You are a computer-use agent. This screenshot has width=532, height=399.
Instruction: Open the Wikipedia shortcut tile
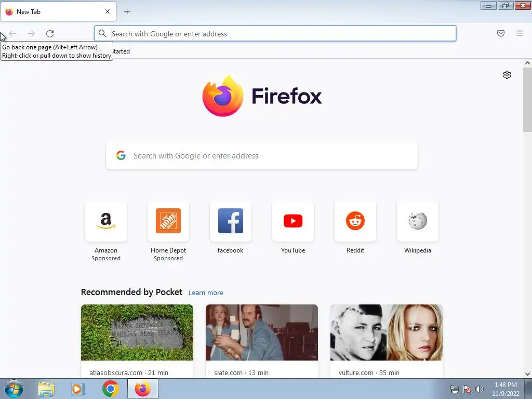point(417,221)
